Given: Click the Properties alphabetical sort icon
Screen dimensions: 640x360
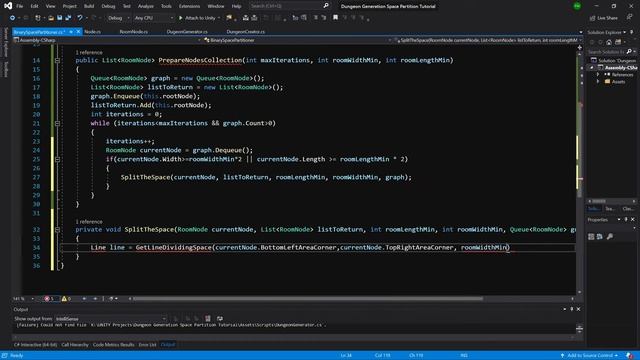Looking at the screenshot, I should pyautogui.click(x=600, y=237).
